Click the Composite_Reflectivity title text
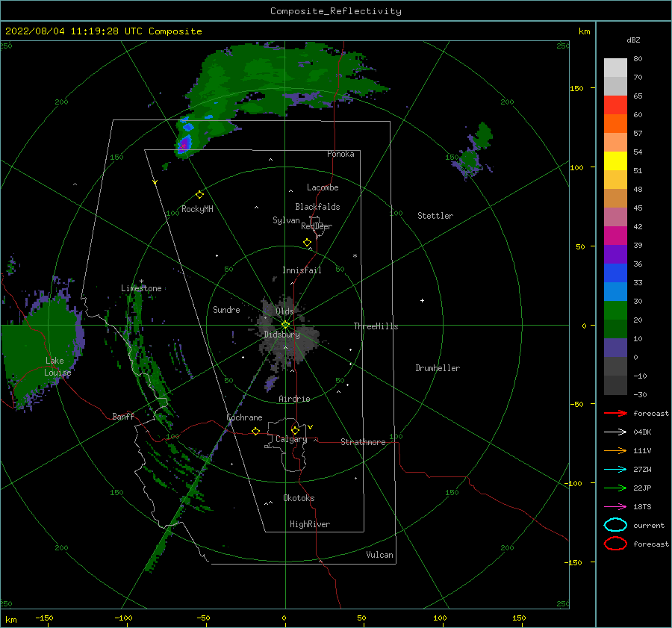The image size is (672, 628). pos(336,11)
